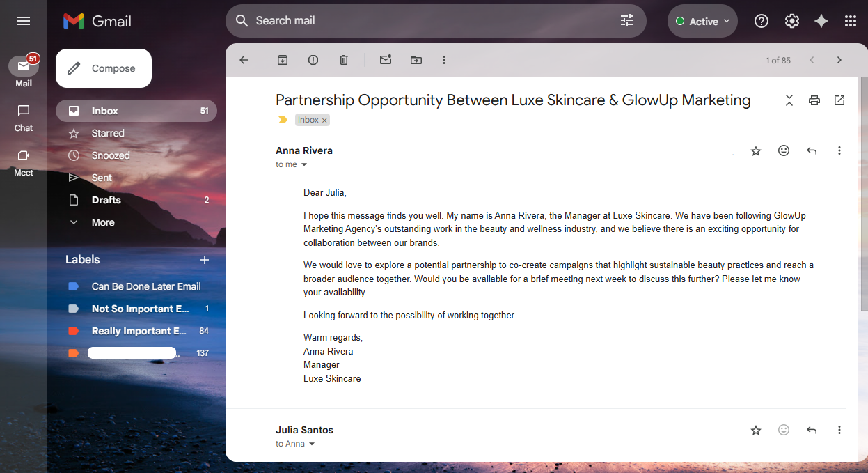This screenshot has height=473, width=868.
Task: Show details arrow next to 'to me'
Action: 304,165
